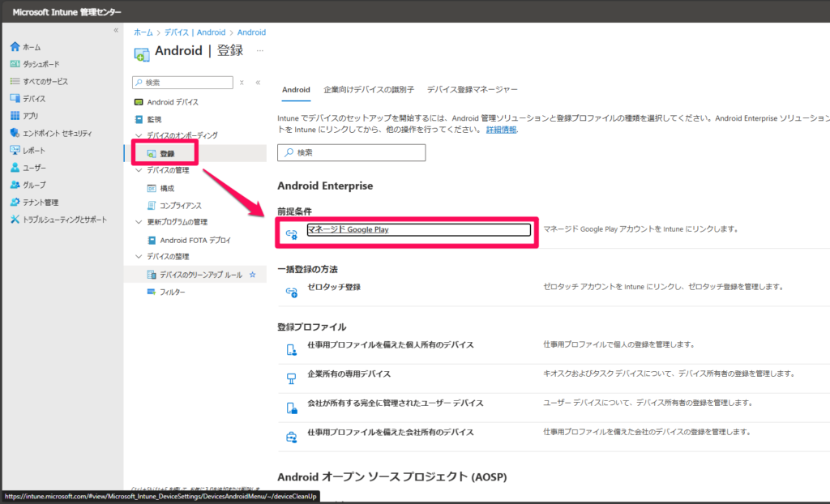The image size is (830, 504).
Task: Click the 詳細情報 link
Action: (x=501, y=130)
